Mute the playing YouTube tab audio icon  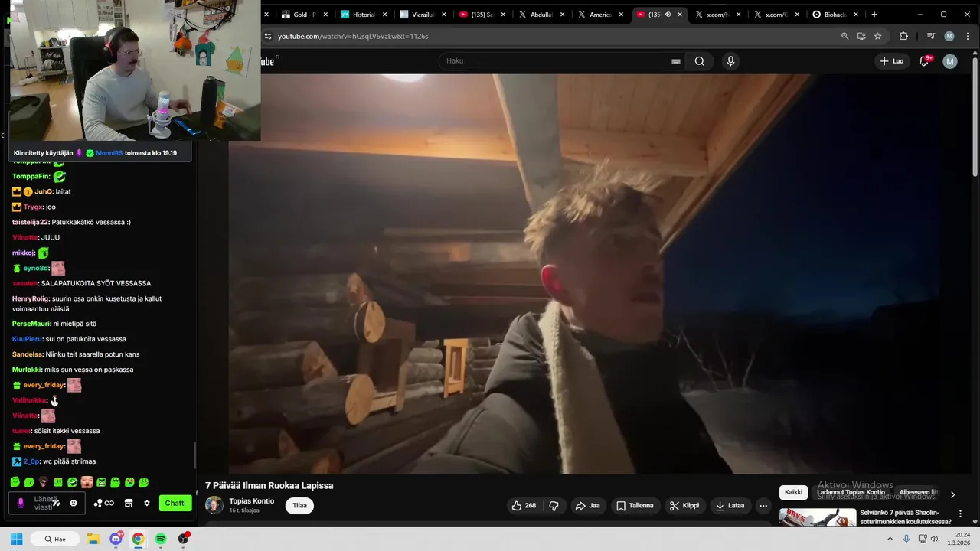point(667,15)
